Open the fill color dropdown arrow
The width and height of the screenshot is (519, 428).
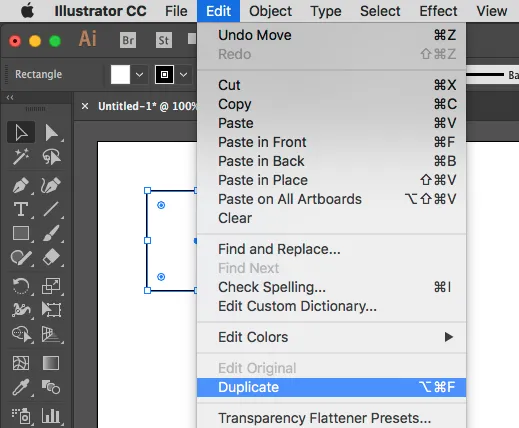pyautogui.click(x=139, y=75)
